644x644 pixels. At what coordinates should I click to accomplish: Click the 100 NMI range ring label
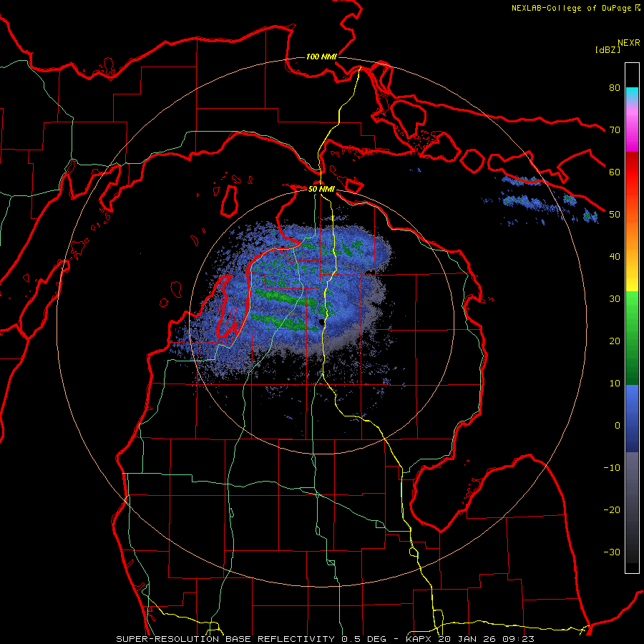tap(321, 57)
